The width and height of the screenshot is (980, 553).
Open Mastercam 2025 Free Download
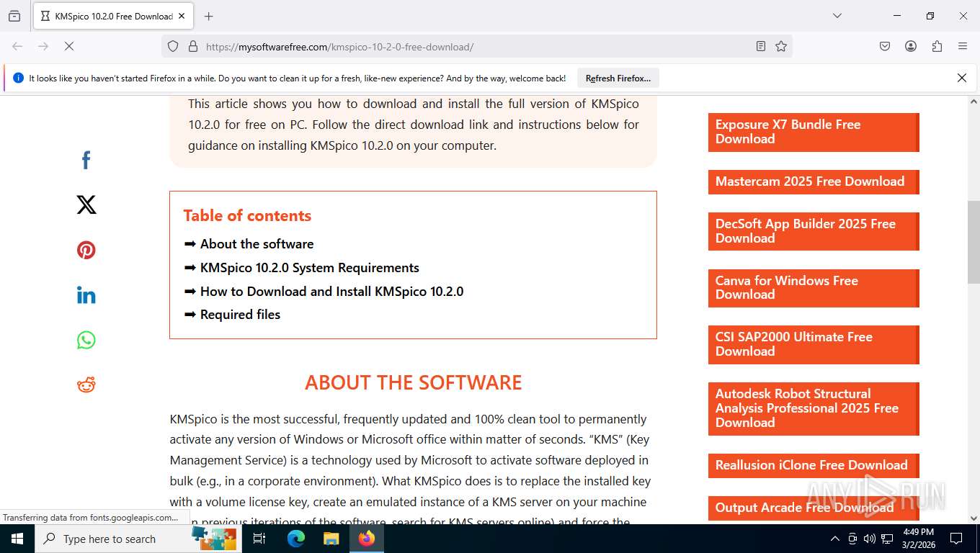814,181
